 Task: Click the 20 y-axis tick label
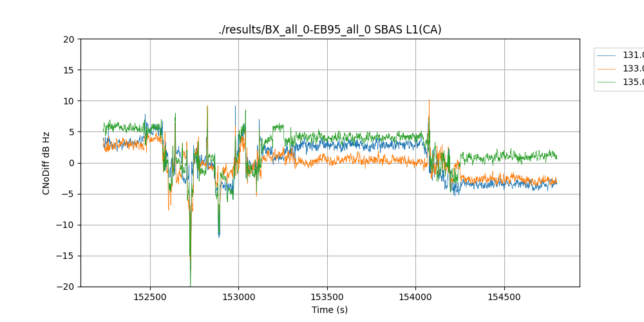coord(70,39)
